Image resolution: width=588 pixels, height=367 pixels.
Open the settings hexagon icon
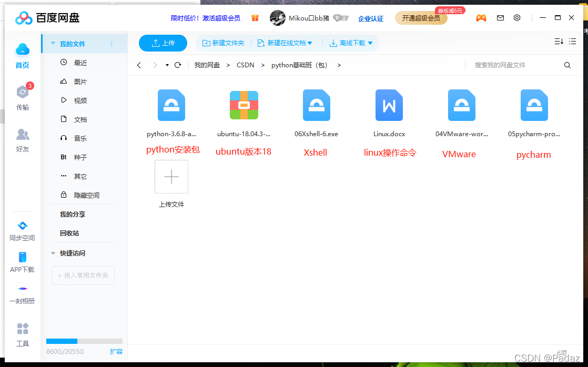pos(517,18)
